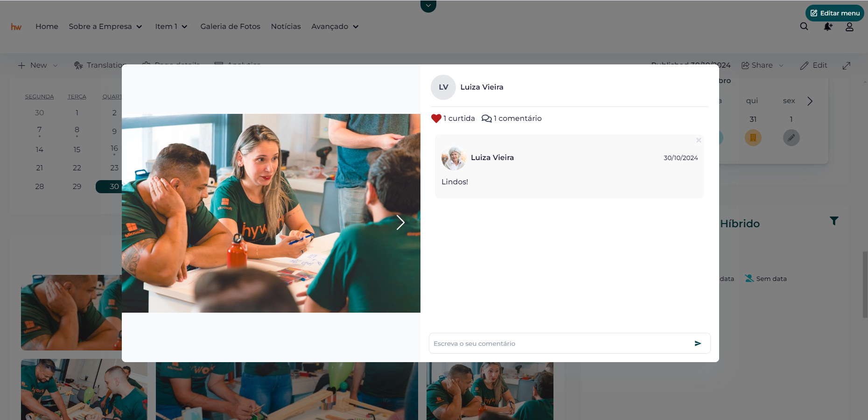Click the Editar menu button
Screen dimensions: 868x420
click(834, 13)
